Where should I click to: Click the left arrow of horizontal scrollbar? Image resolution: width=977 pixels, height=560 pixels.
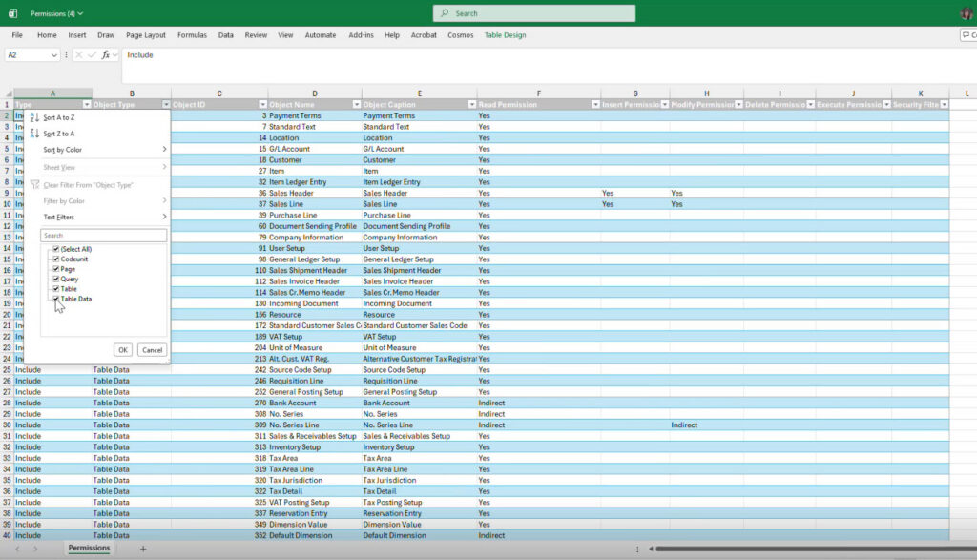point(651,549)
